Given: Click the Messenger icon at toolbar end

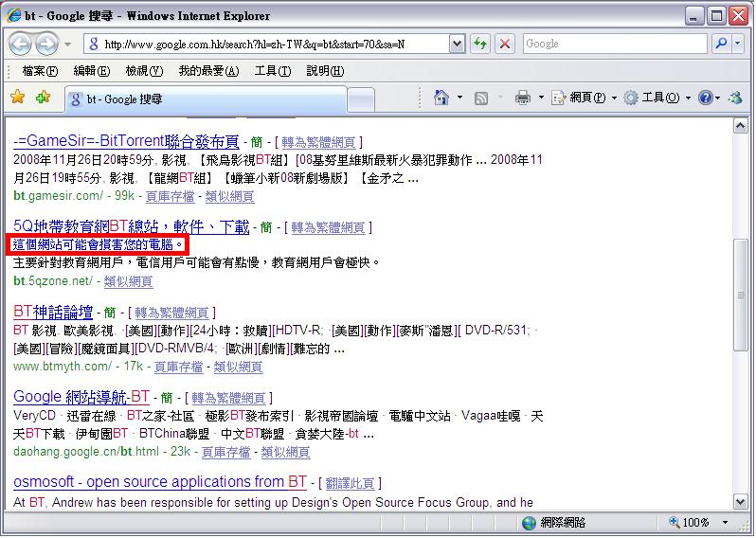Looking at the screenshot, I should [736, 98].
